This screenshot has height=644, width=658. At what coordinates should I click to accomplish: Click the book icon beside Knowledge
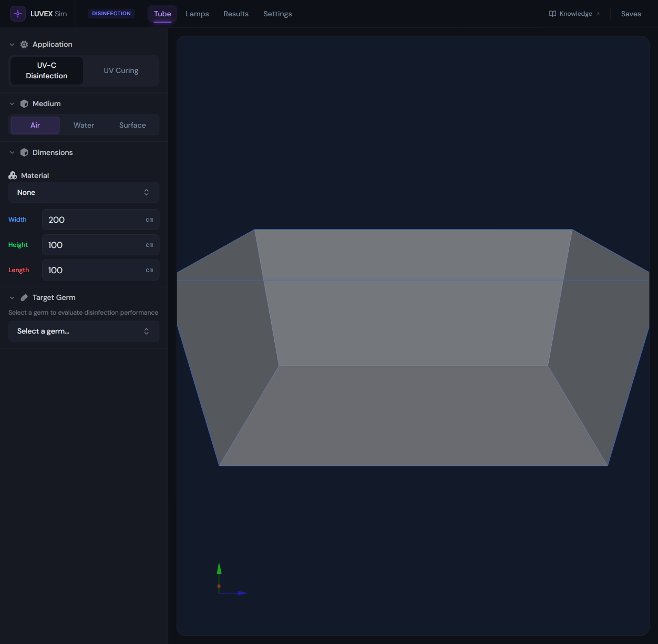tap(552, 13)
